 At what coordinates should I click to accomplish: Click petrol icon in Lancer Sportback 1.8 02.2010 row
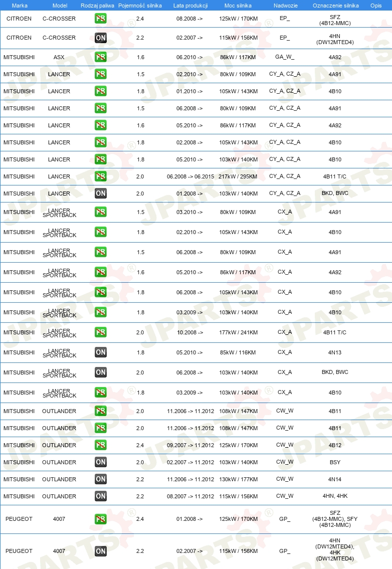click(101, 232)
